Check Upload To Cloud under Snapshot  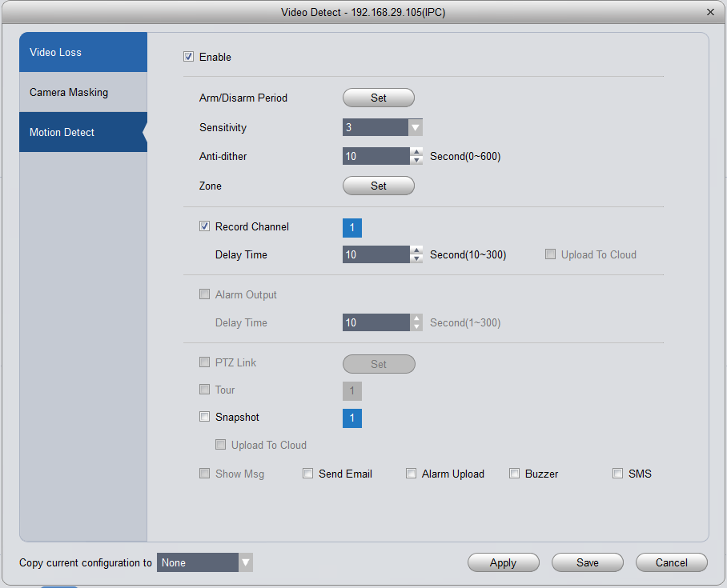coord(220,445)
